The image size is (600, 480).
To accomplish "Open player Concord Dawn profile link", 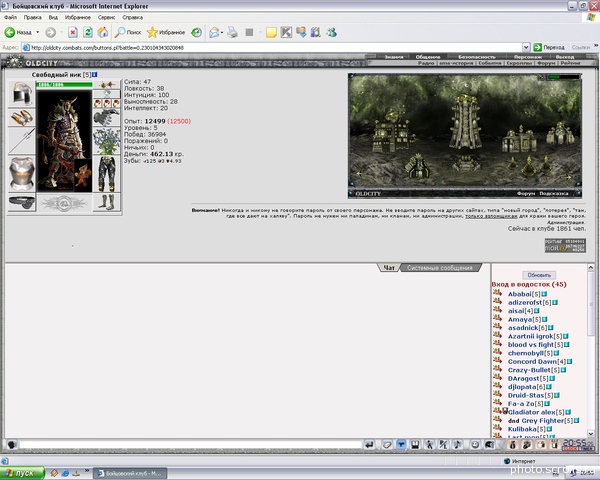I will click(x=532, y=361).
